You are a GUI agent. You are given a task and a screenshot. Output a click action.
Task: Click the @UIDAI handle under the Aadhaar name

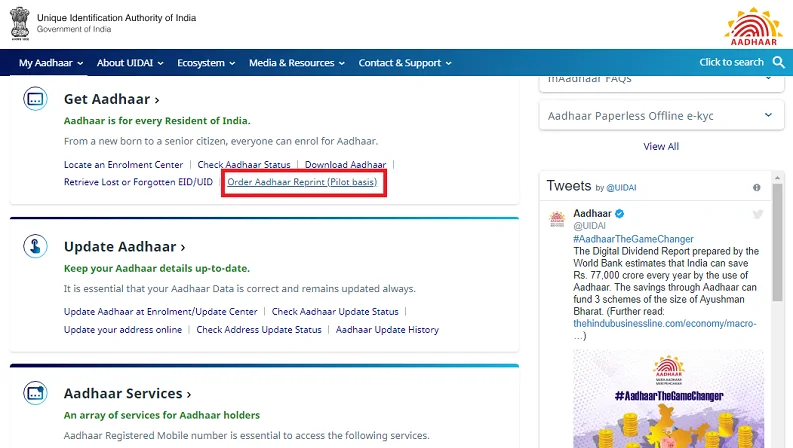(589, 226)
